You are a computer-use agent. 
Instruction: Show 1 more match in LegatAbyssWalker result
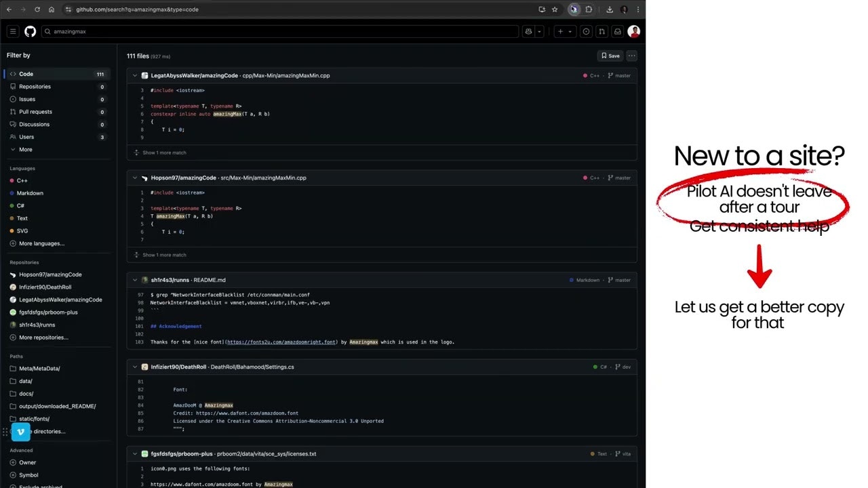coord(160,152)
